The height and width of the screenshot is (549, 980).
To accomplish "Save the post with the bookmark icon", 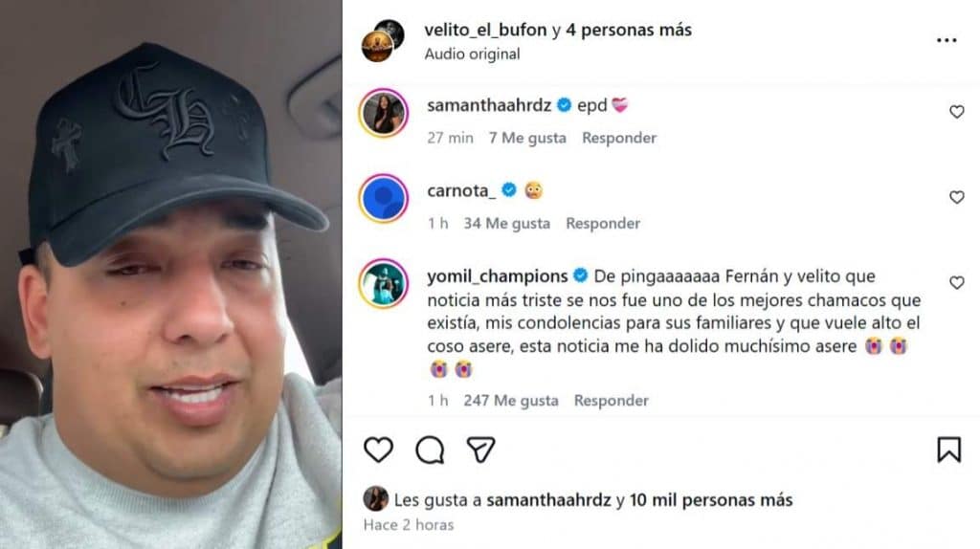I will [x=948, y=450].
